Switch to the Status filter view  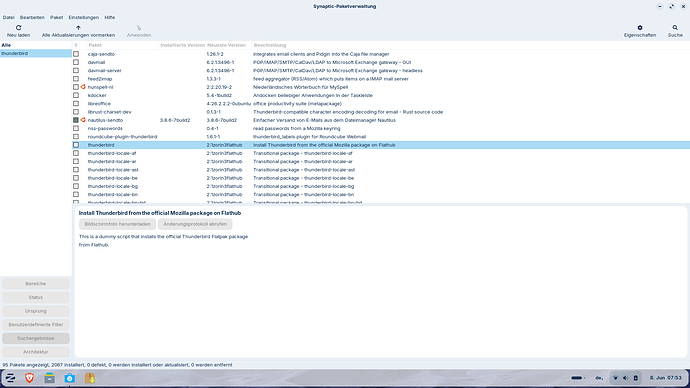click(36, 297)
